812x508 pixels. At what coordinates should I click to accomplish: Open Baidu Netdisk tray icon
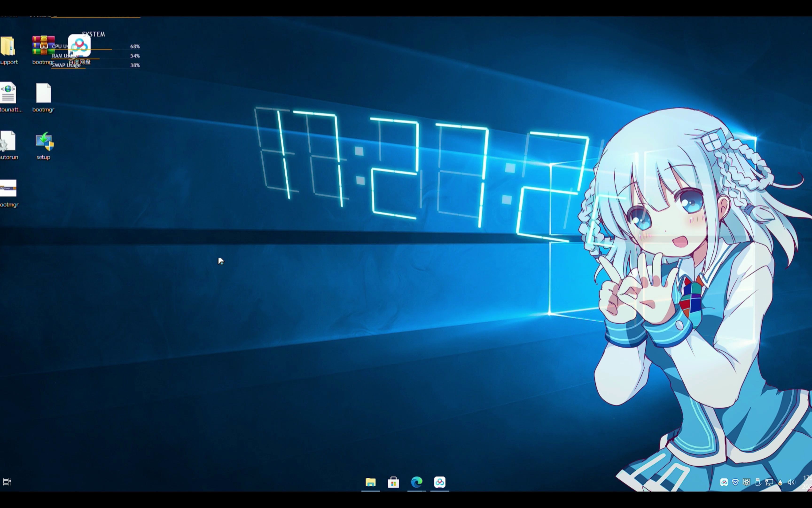(724, 482)
